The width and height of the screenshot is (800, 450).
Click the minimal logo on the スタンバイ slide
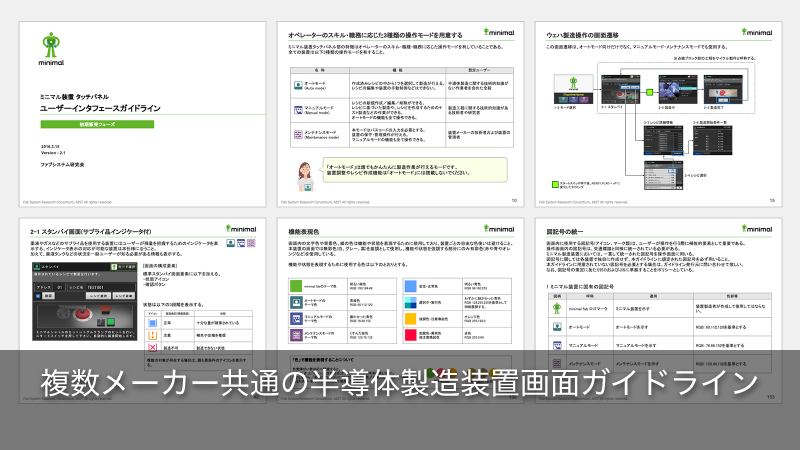[241, 229]
